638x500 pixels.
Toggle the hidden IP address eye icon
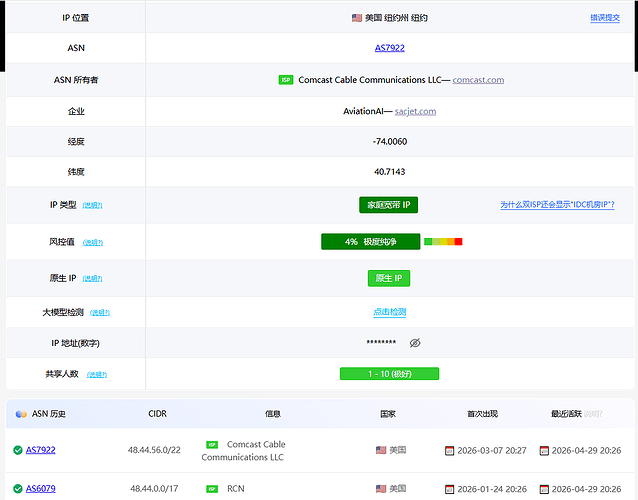pyautogui.click(x=415, y=343)
